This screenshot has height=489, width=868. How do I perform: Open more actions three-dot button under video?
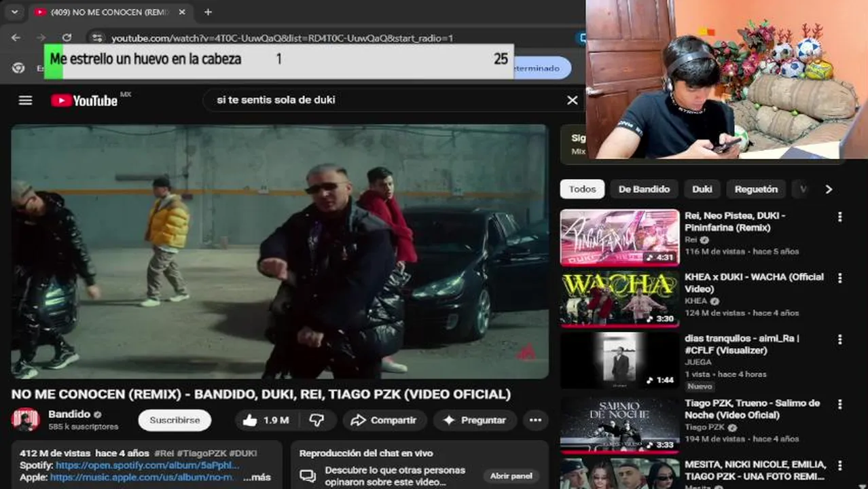pyautogui.click(x=535, y=420)
